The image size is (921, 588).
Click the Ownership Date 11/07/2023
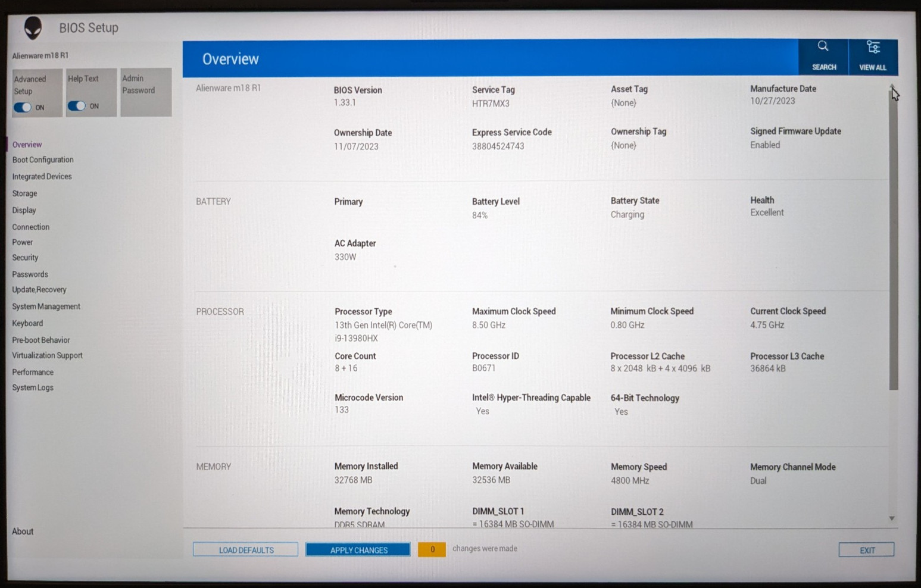click(356, 146)
